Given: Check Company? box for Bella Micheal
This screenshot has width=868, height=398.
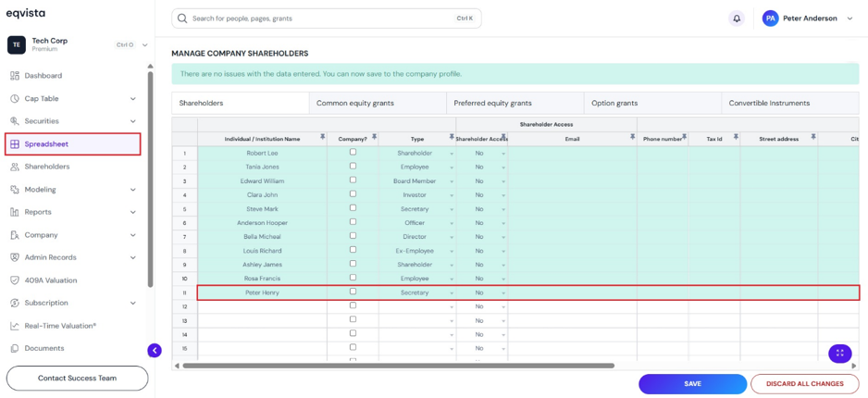Looking at the screenshot, I should 353,236.
